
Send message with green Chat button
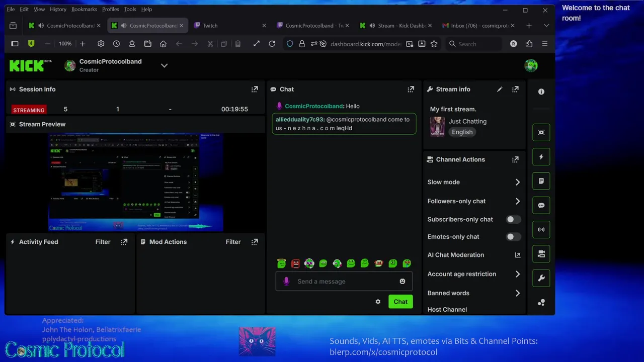point(400,302)
